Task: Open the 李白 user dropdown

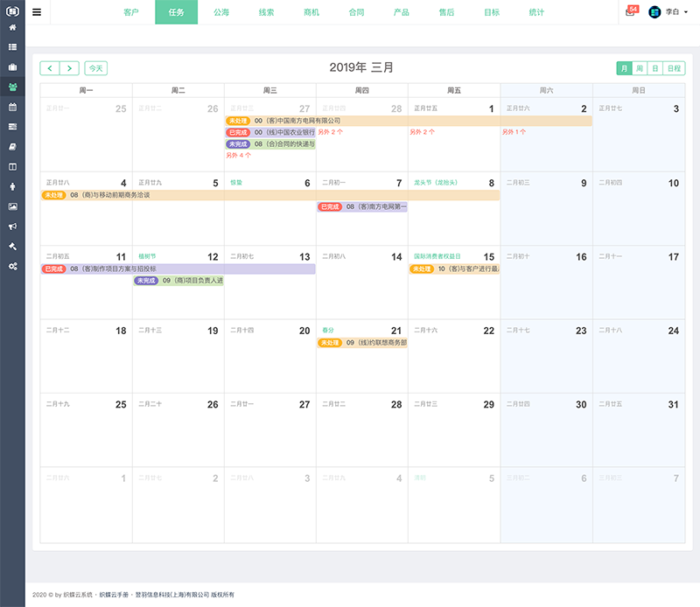Action: [668, 12]
